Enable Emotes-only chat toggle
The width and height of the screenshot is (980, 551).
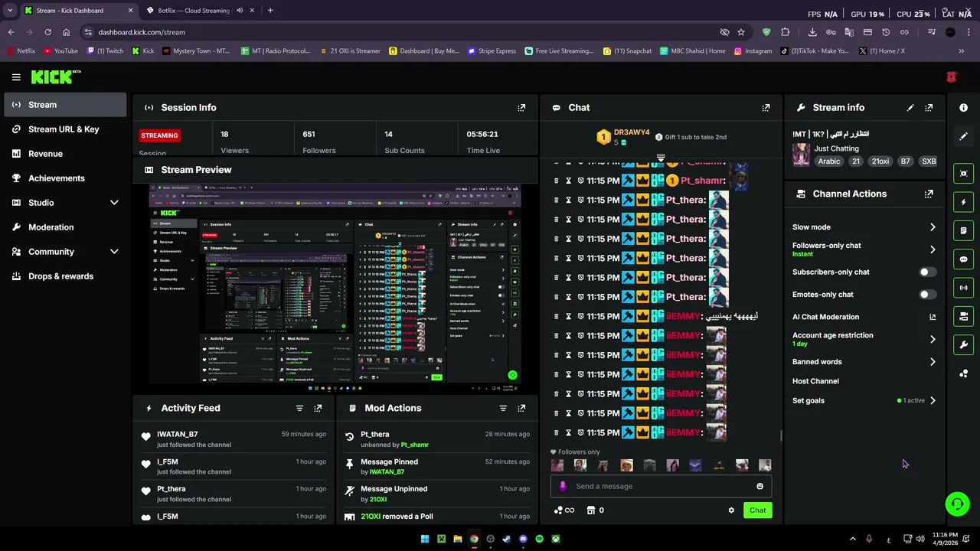(x=926, y=295)
